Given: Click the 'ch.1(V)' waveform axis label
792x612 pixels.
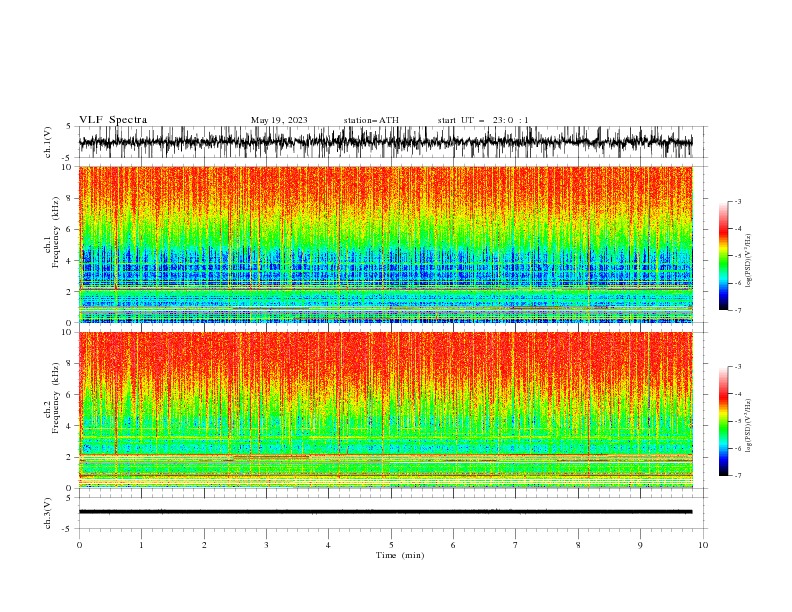Looking at the screenshot, I should [x=48, y=142].
